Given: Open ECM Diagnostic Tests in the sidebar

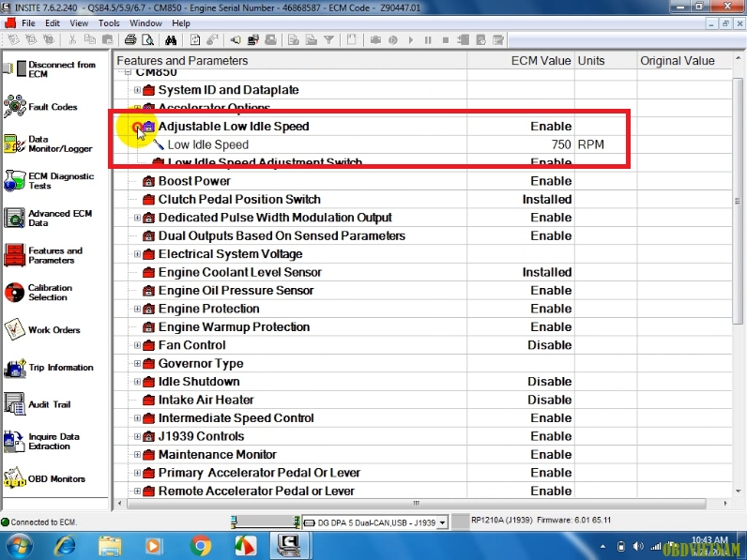Looking at the screenshot, I should [x=49, y=181].
